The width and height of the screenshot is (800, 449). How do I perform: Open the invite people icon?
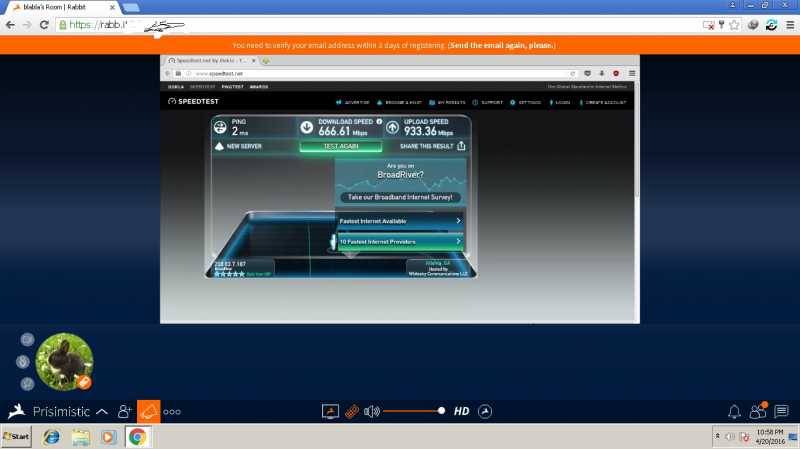[x=124, y=412]
